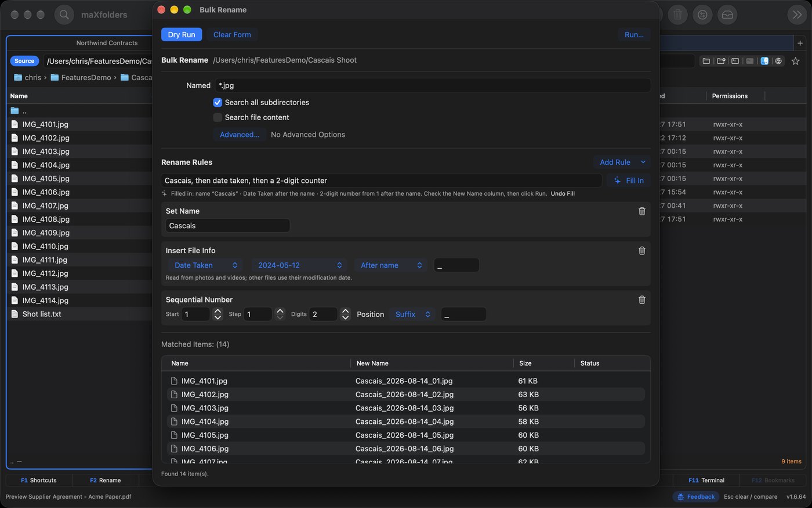
Task: Click the Undo Fill link
Action: point(563,194)
